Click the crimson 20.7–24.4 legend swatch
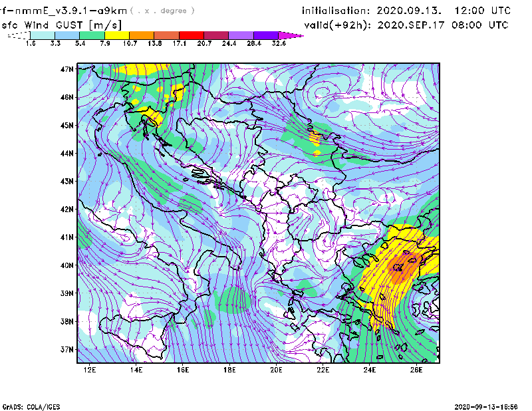 click(217, 35)
